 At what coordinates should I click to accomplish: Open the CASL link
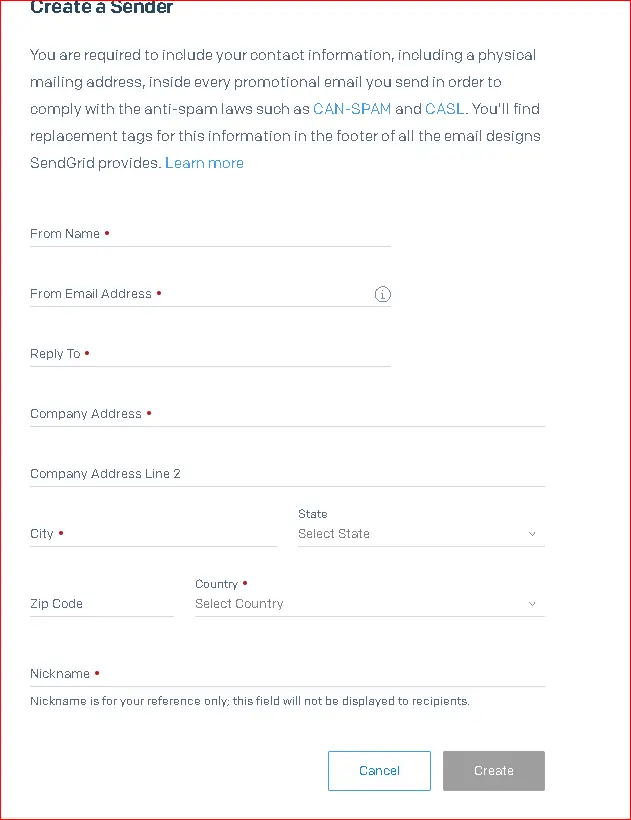click(444, 109)
